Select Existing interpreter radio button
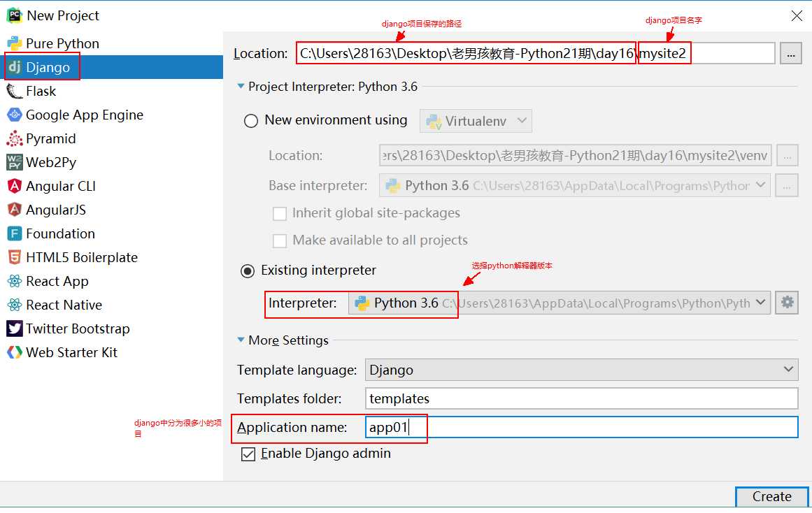This screenshot has height=513, width=812. [x=248, y=270]
